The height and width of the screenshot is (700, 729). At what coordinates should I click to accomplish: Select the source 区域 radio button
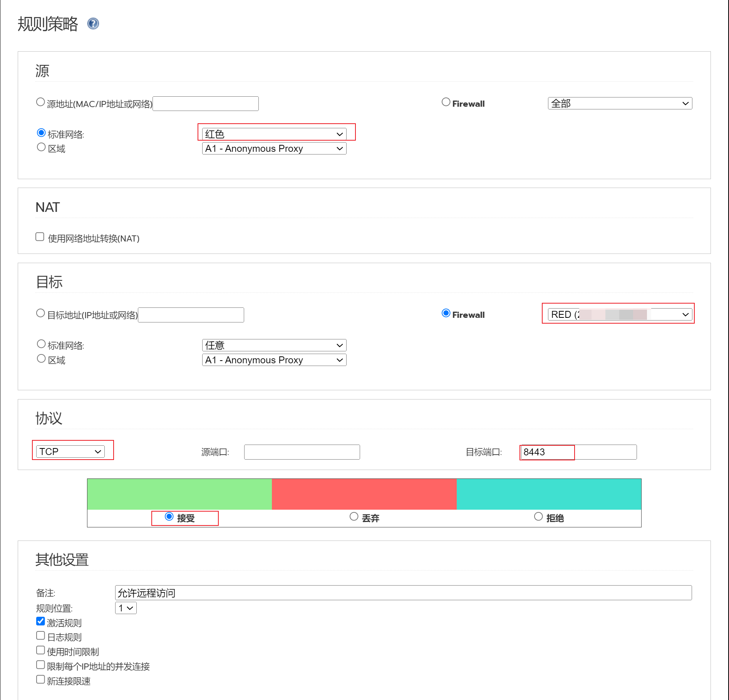click(x=41, y=147)
